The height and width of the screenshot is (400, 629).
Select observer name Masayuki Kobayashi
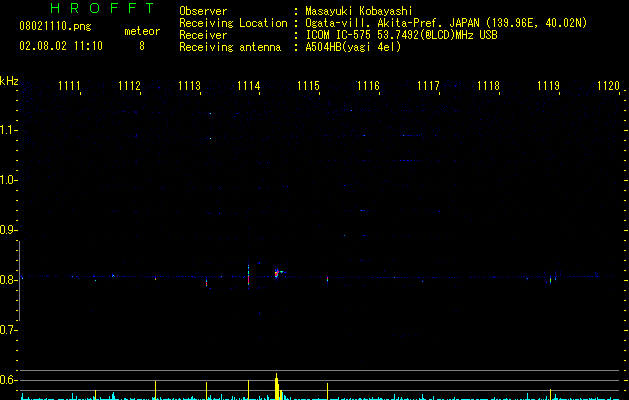point(359,11)
